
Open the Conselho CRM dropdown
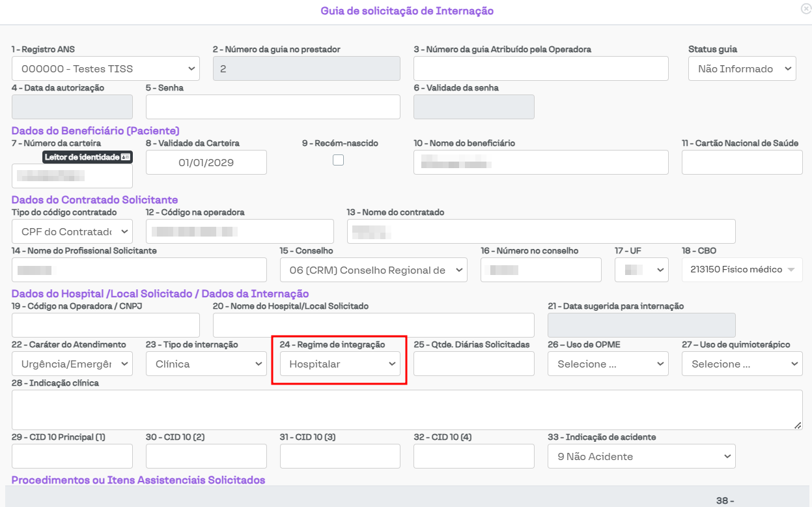point(373,270)
